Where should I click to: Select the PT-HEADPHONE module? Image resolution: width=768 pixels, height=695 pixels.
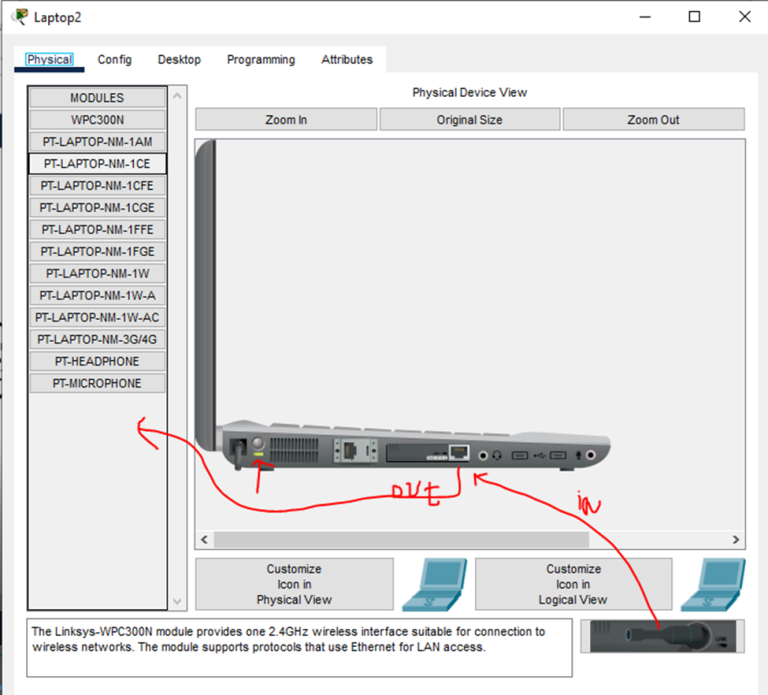[x=97, y=361]
